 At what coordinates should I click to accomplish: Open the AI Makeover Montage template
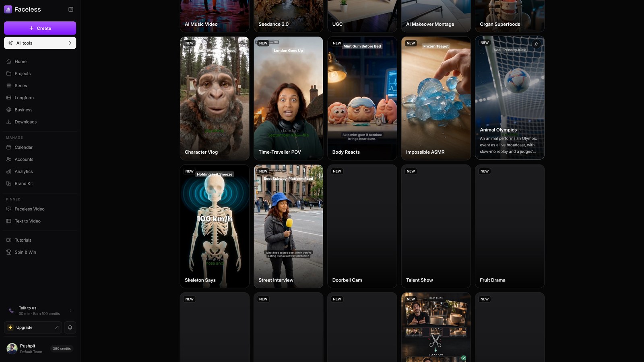pyautogui.click(x=436, y=16)
